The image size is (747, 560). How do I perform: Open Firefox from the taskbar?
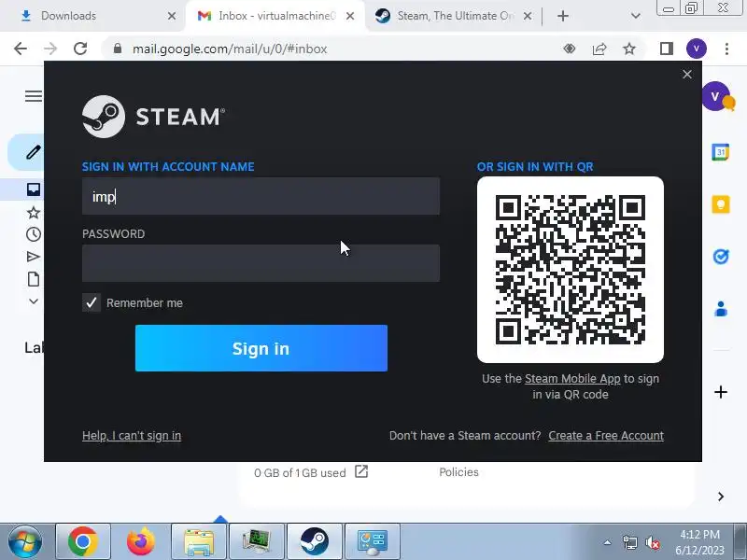tap(141, 542)
